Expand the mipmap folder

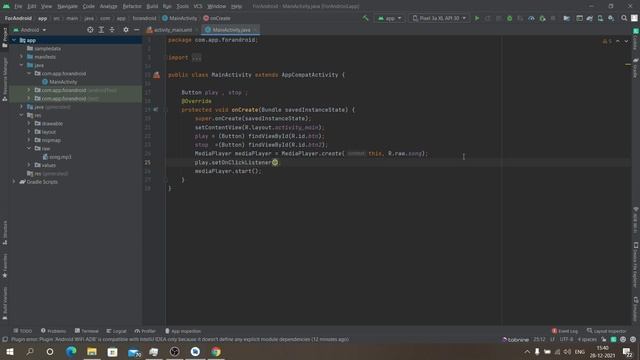pyautogui.click(x=29, y=140)
